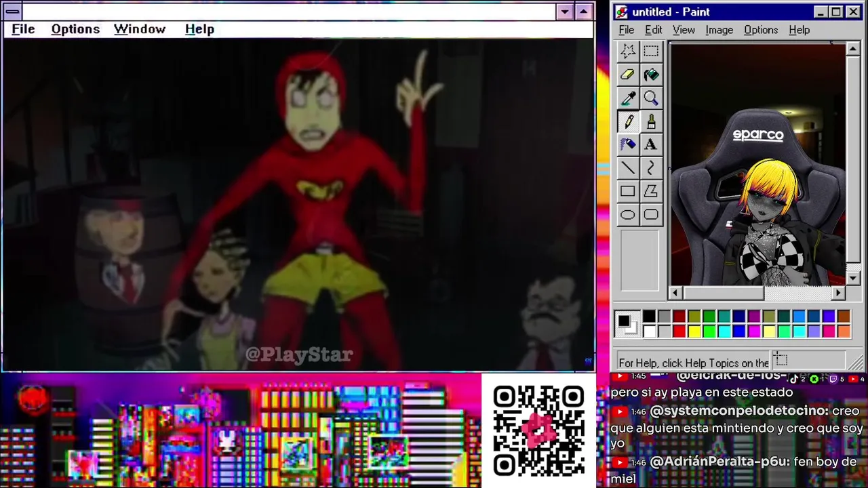Viewport: 868px width, 488px height.
Task: Click the cartoon video playing area
Action: tap(298, 205)
